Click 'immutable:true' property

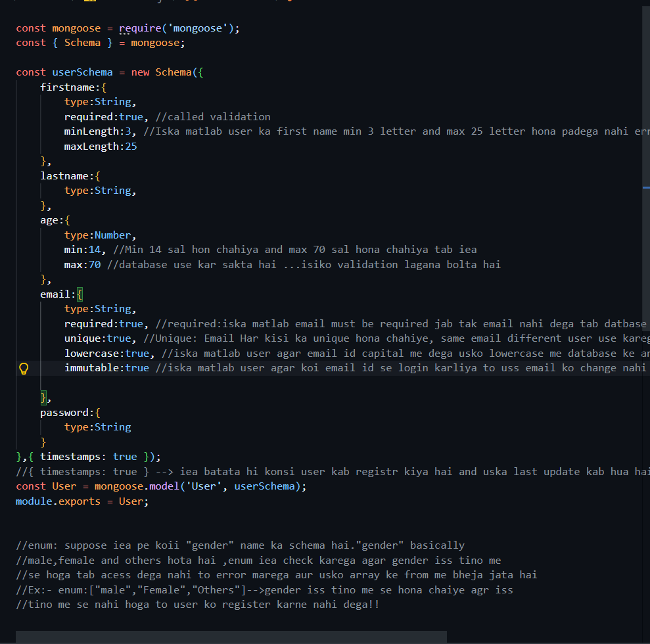tap(106, 368)
